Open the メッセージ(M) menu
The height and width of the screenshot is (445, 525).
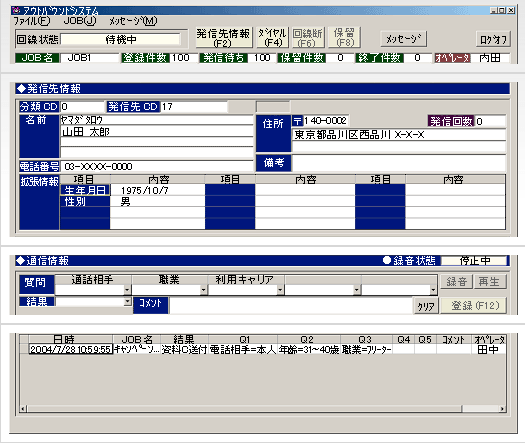[x=133, y=21]
